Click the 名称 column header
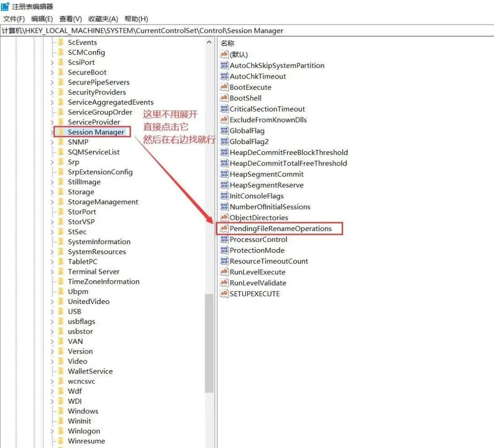 click(227, 43)
